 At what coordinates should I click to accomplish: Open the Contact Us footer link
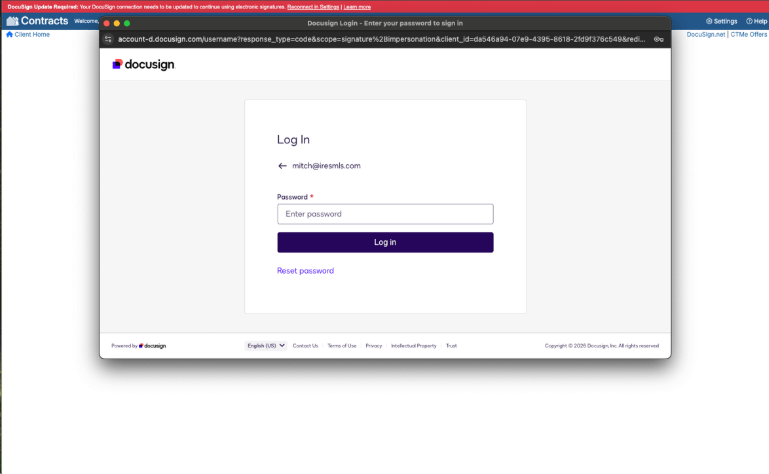coord(305,345)
